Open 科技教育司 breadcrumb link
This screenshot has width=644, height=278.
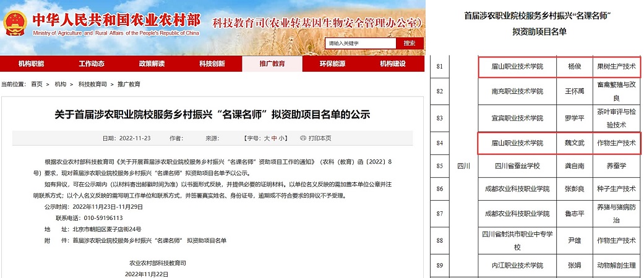pyautogui.click(x=92, y=84)
